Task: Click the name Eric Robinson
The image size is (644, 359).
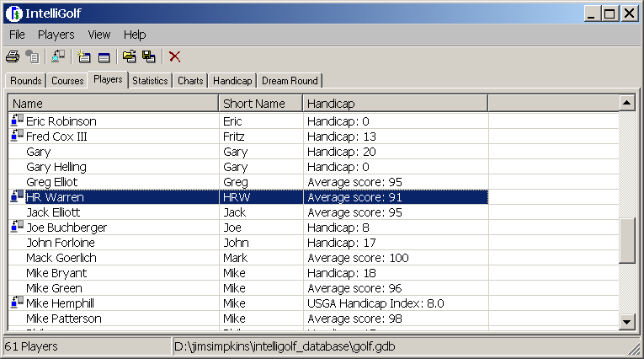Action: pyautogui.click(x=61, y=121)
